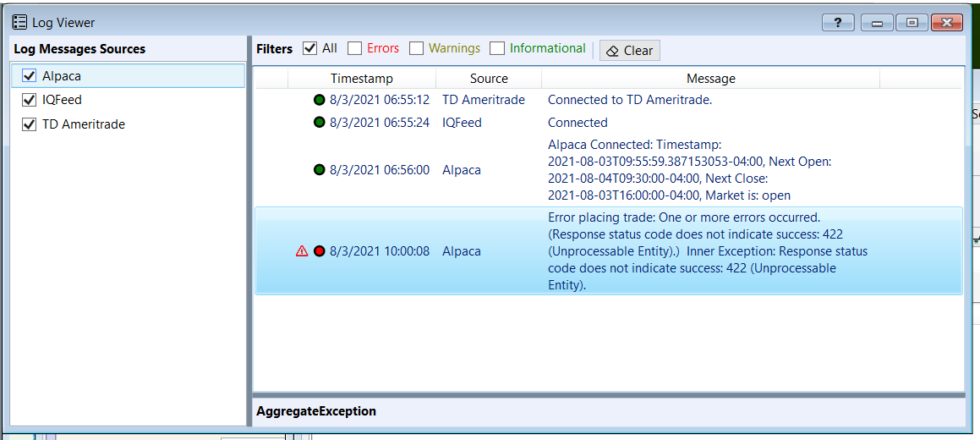Open the help question mark button

tap(837, 23)
